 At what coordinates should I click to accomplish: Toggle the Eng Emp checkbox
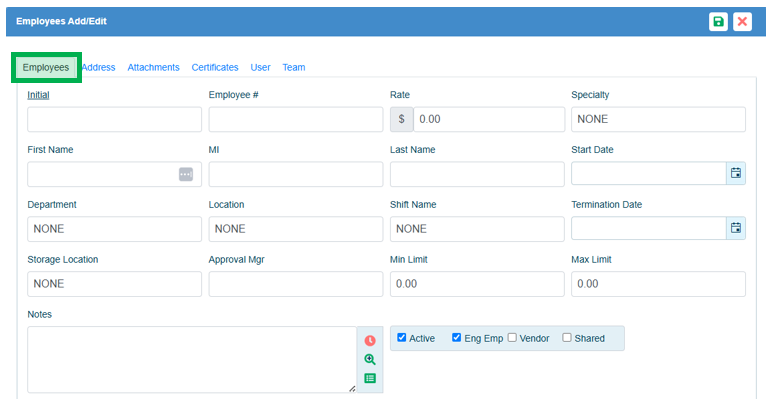[x=457, y=338]
